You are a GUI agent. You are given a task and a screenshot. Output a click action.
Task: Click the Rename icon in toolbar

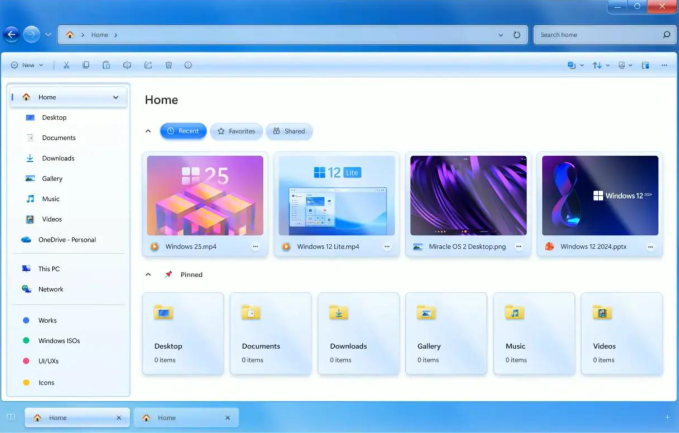pos(127,65)
